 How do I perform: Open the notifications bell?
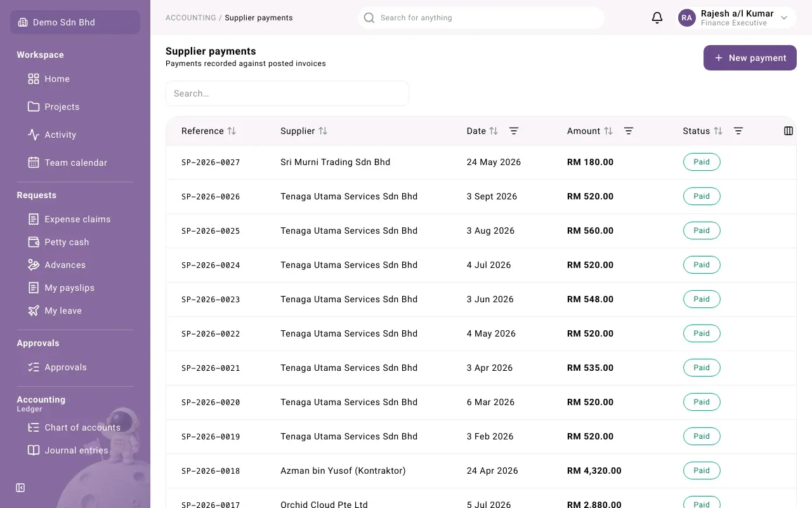[657, 18]
